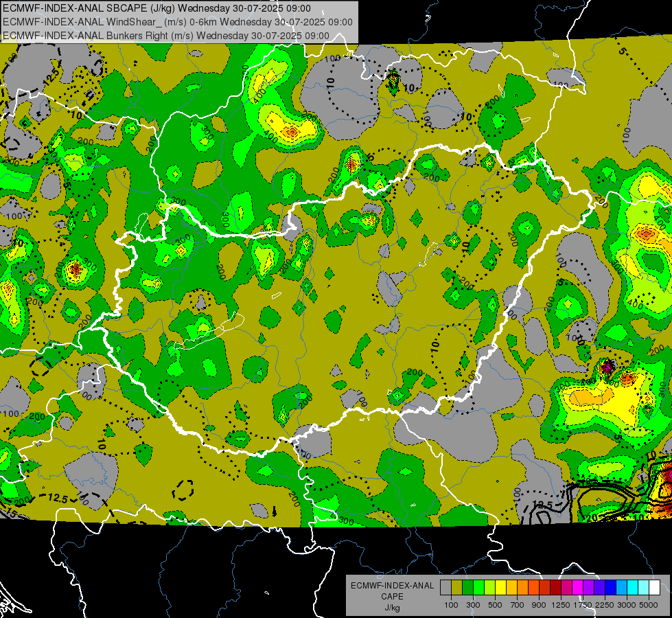Click the CAPE label in the legend
Screen dimensions: 672x618
[x=392, y=597]
